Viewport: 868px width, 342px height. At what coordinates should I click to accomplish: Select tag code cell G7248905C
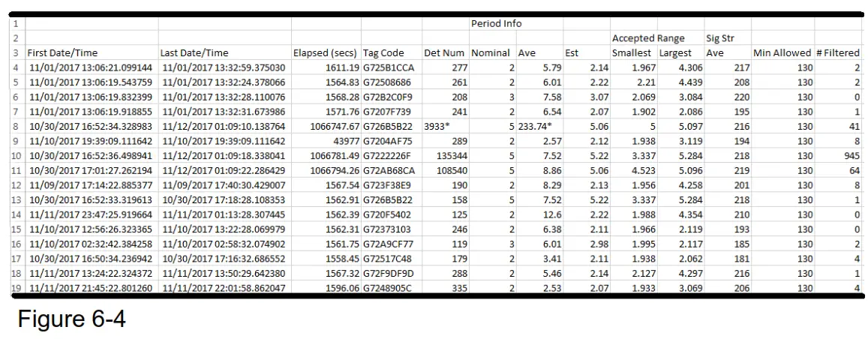(x=392, y=287)
